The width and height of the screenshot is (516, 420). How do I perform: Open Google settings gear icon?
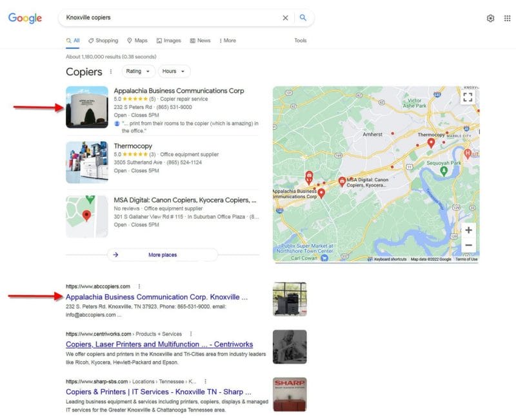click(x=490, y=19)
